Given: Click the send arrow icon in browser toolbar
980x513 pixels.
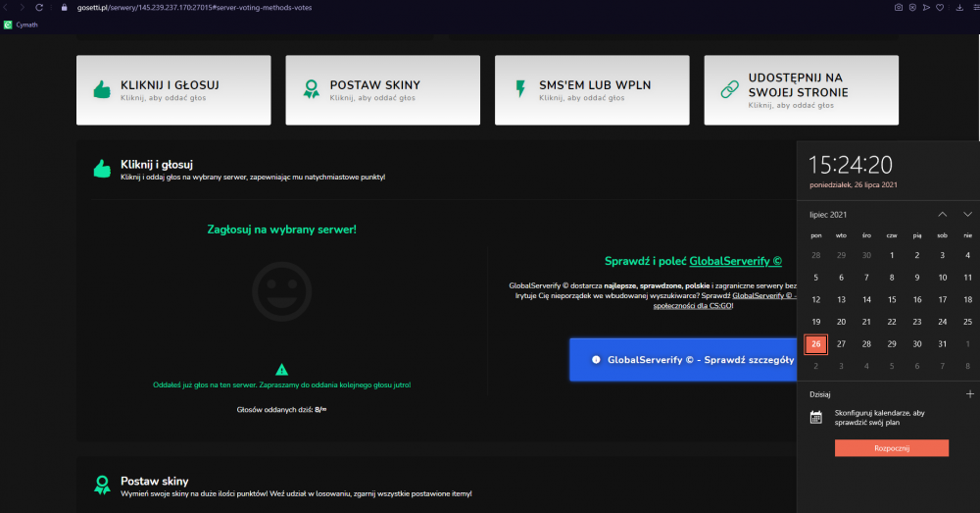Looking at the screenshot, I should click(926, 8).
